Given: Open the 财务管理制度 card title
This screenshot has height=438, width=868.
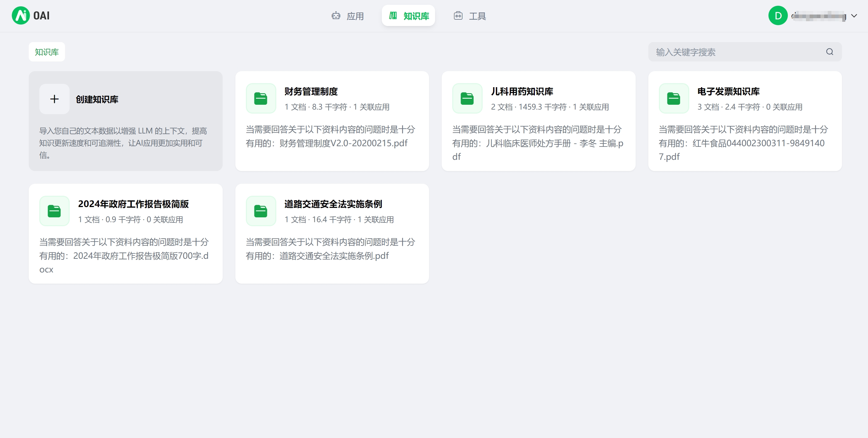Looking at the screenshot, I should pos(311,91).
